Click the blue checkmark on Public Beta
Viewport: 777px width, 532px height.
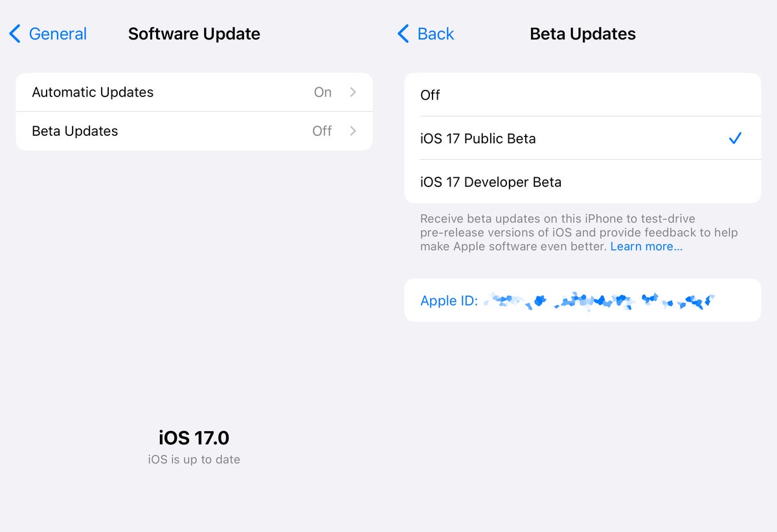click(x=735, y=138)
